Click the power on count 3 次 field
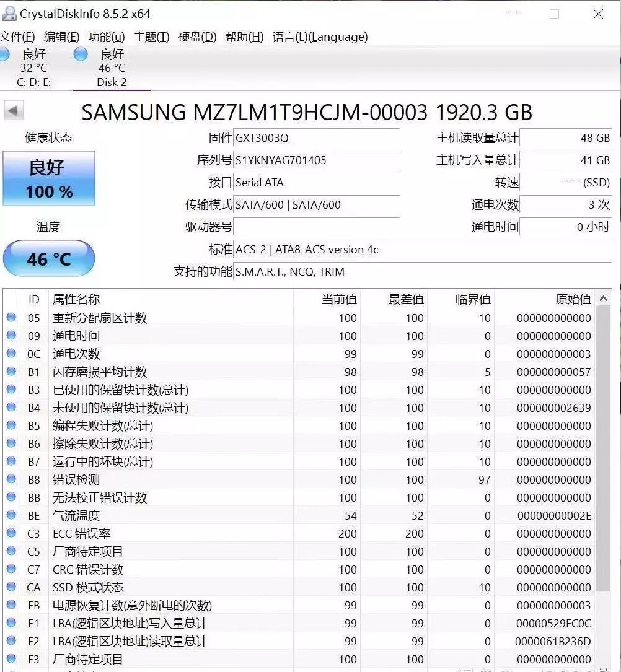Screen dimensions: 621x672 566,205
